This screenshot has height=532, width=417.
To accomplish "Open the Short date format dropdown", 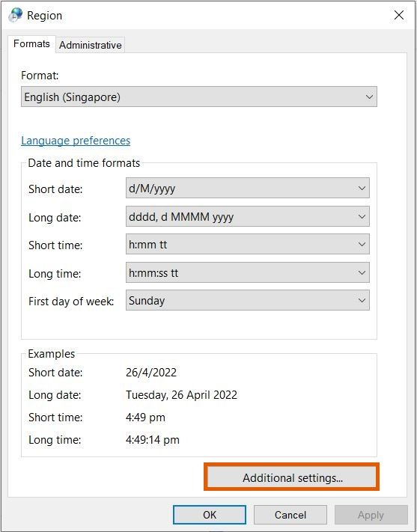I will pyautogui.click(x=248, y=188).
